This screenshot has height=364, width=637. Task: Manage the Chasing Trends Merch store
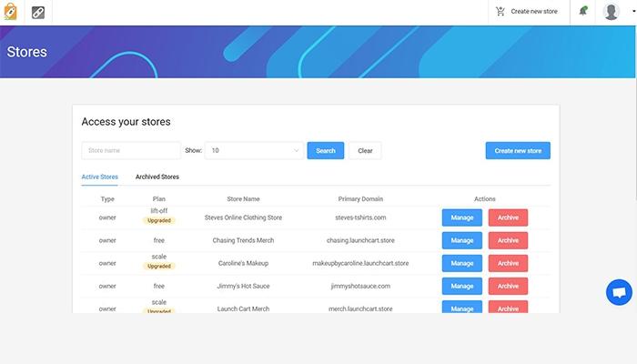pyautogui.click(x=462, y=240)
